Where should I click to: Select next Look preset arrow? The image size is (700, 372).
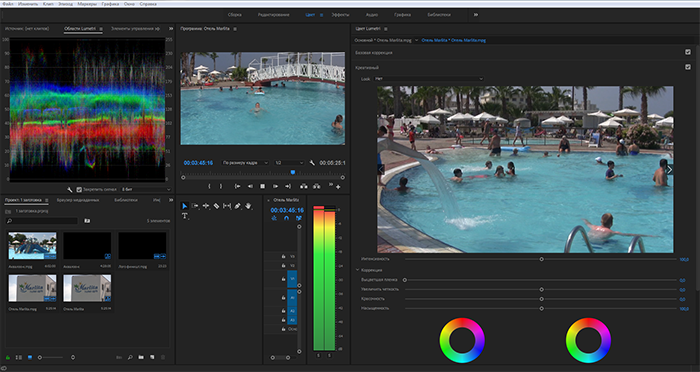[669, 170]
